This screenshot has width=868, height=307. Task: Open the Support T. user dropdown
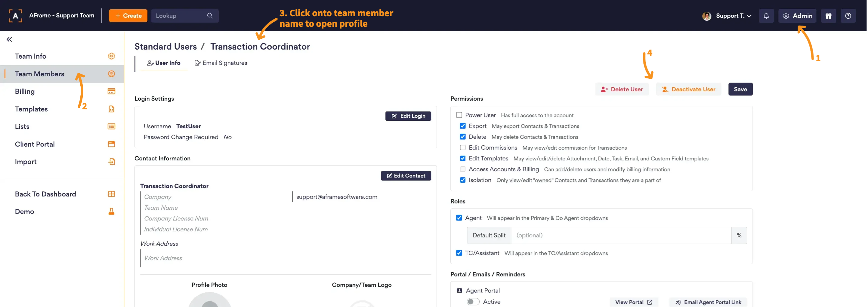[727, 16]
